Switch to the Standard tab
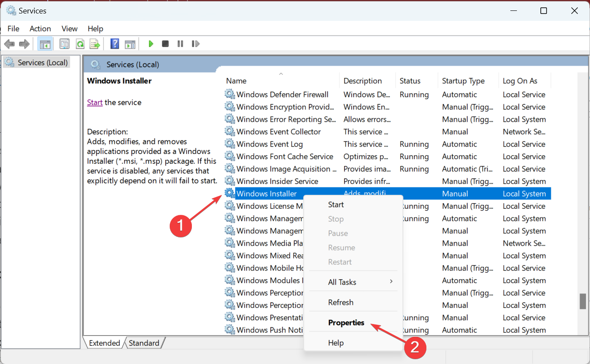This screenshot has width=590, height=364. (144, 343)
